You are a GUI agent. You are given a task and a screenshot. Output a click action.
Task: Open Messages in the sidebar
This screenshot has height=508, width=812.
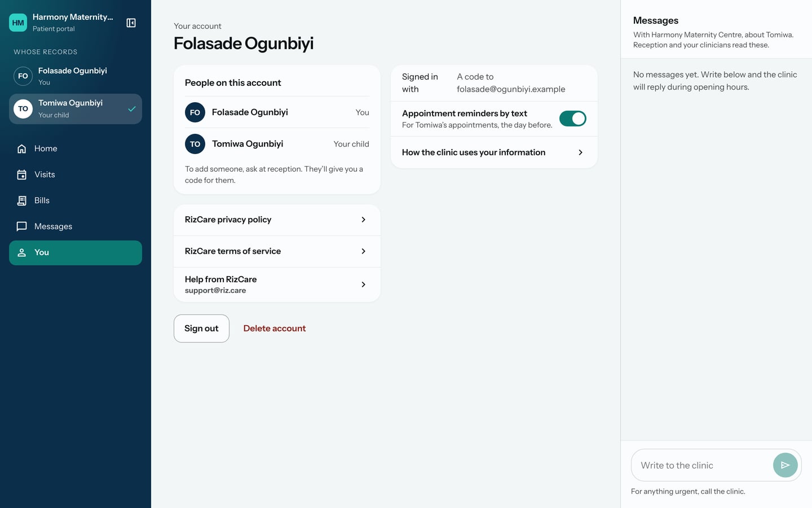[x=76, y=226]
